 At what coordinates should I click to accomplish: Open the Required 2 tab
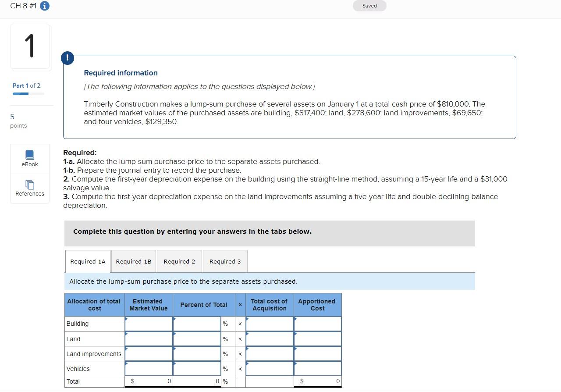(179, 261)
